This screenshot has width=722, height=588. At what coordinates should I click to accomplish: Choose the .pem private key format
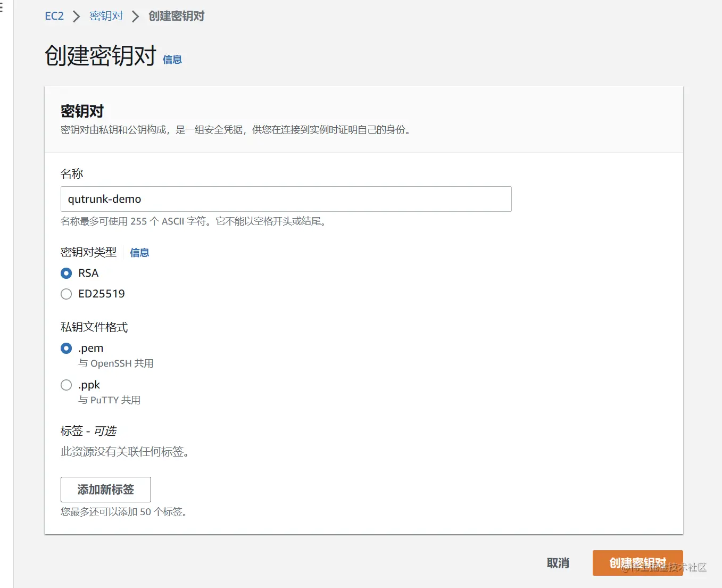pos(66,348)
